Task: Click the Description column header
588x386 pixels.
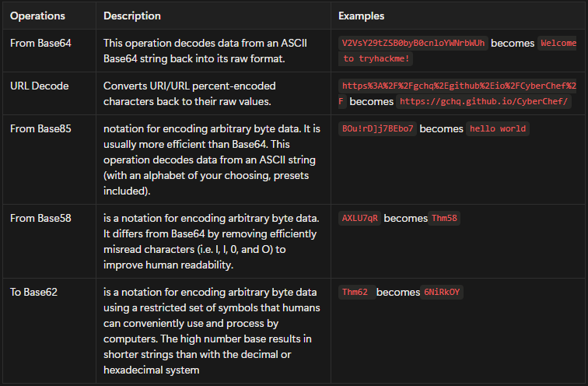Action: (132, 16)
